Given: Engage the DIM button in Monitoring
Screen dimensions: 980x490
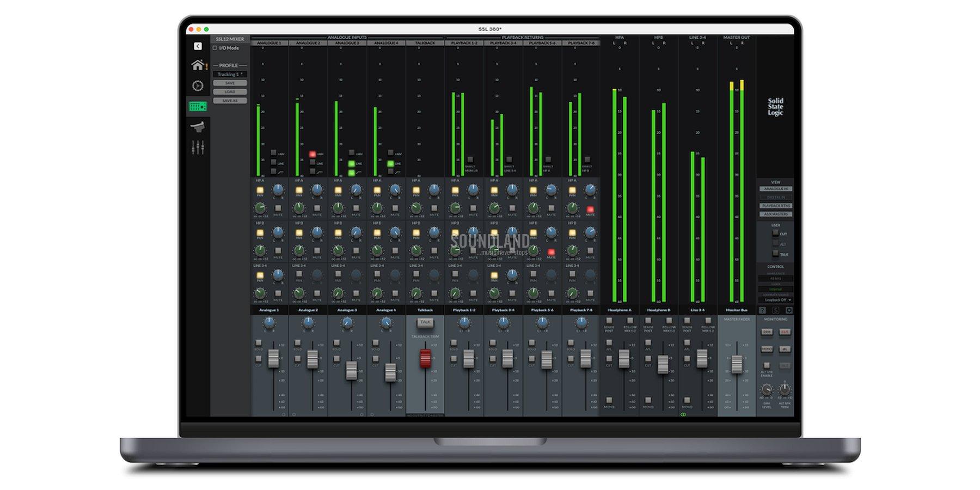Looking at the screenshot, I should click(x=767, y=332).
